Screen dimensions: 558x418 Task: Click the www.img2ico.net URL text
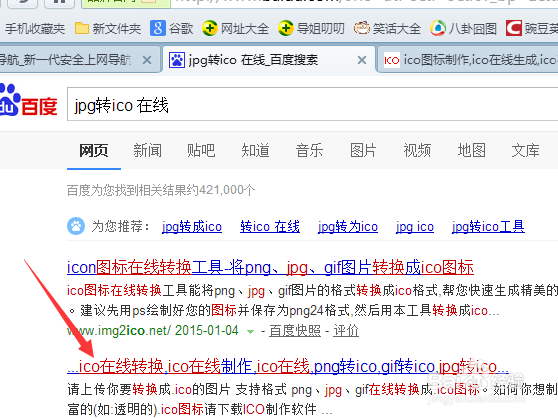(x=119, y=331)
